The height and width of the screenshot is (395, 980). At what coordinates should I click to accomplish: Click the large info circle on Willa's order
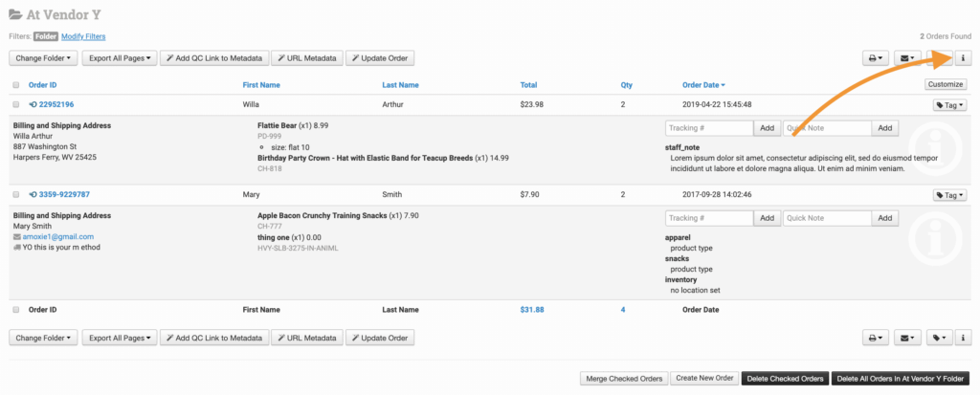tap(939, 151)
